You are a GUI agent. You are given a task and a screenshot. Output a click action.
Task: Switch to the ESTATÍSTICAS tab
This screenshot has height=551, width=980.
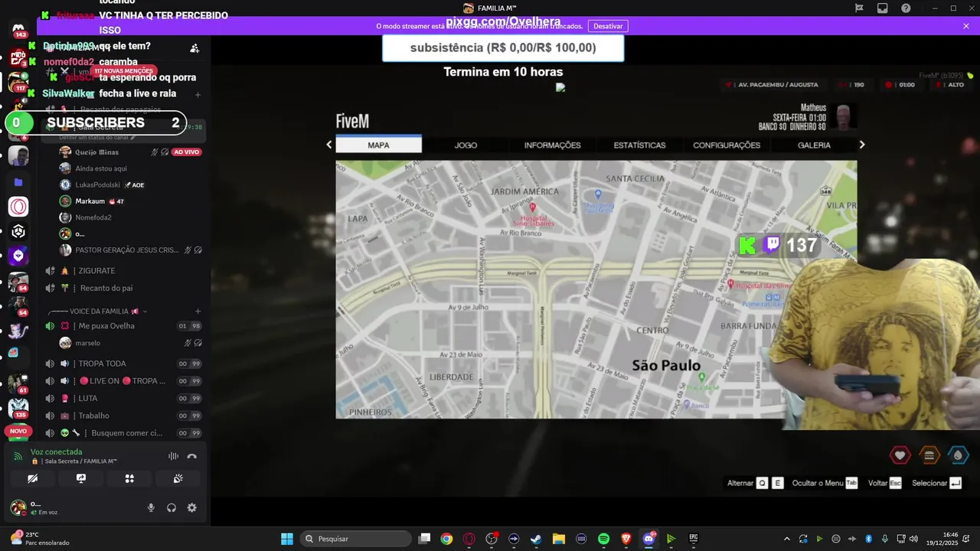(x=639, y=145)
